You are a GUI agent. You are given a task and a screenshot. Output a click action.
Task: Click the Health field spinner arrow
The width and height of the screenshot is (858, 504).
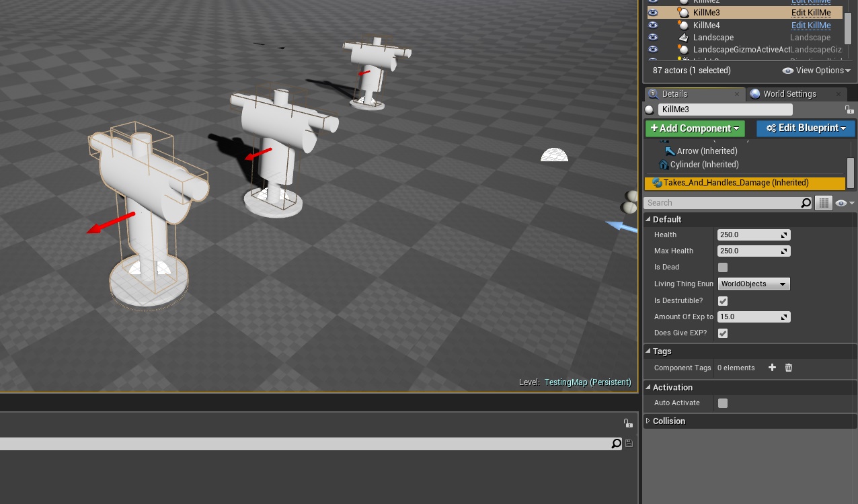click(x=785, y=235)
